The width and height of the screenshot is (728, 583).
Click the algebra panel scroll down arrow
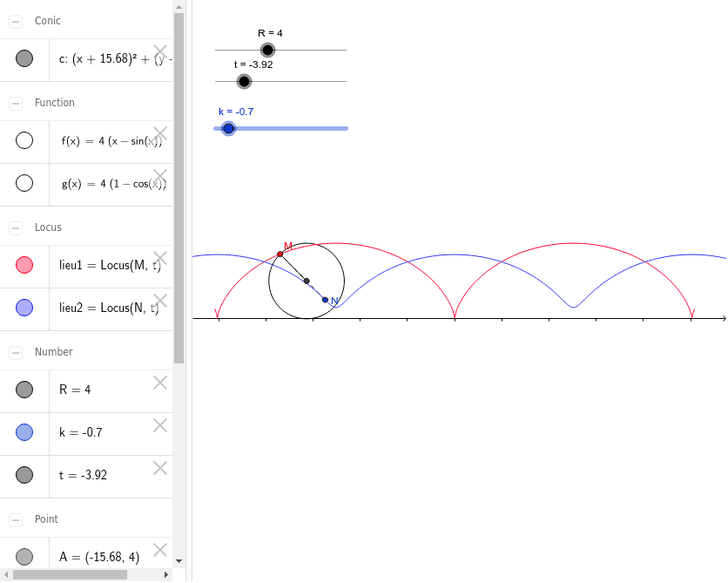[179, 561]
